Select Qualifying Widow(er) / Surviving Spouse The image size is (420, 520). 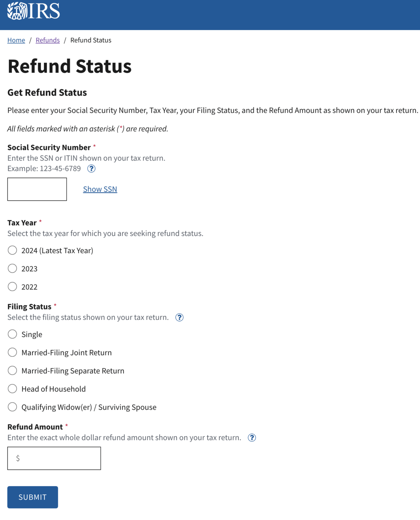[x=12, y=407]
